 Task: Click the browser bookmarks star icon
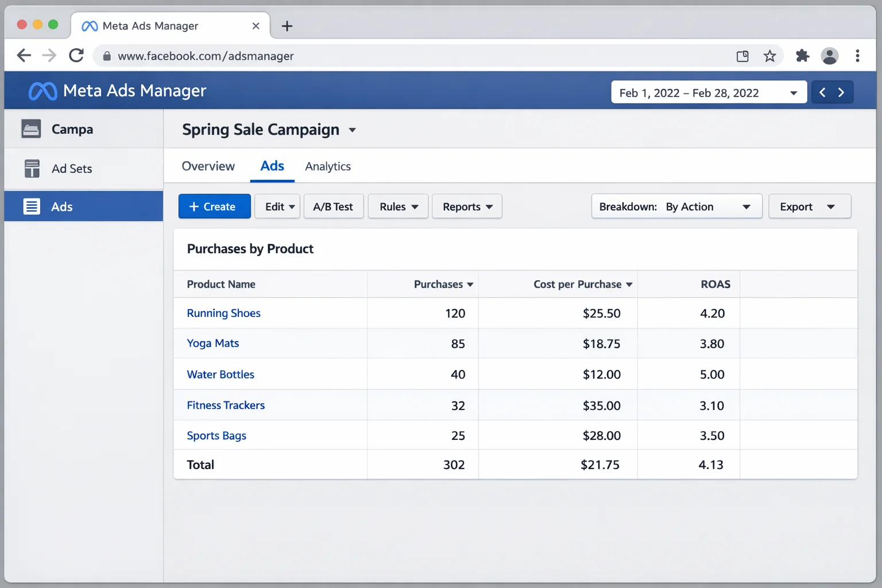pos(769,56)
